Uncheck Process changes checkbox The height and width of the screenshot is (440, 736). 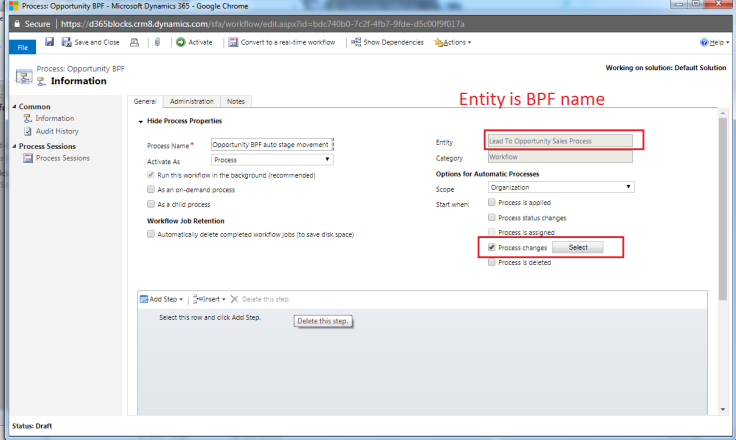[491, 247]
